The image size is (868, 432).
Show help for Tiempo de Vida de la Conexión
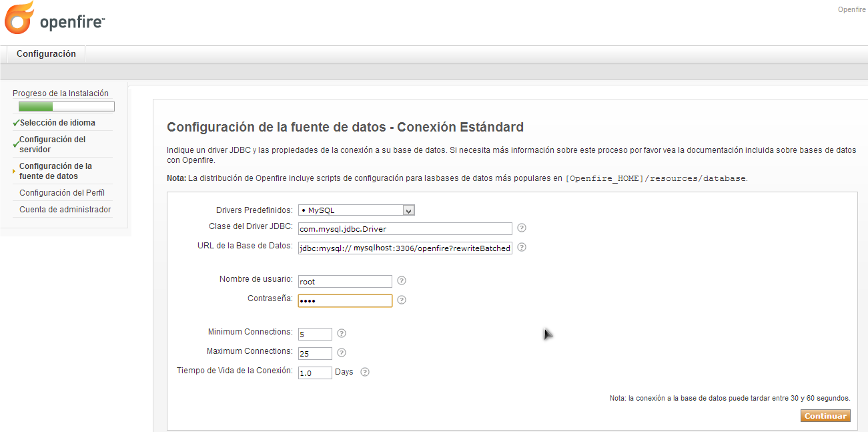(365, 372)
